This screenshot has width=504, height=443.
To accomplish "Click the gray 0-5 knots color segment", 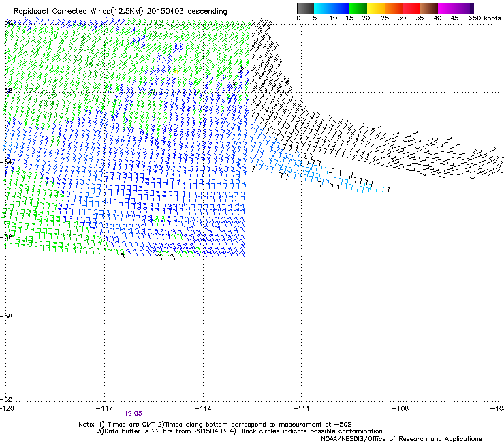I will click(305, 8).
